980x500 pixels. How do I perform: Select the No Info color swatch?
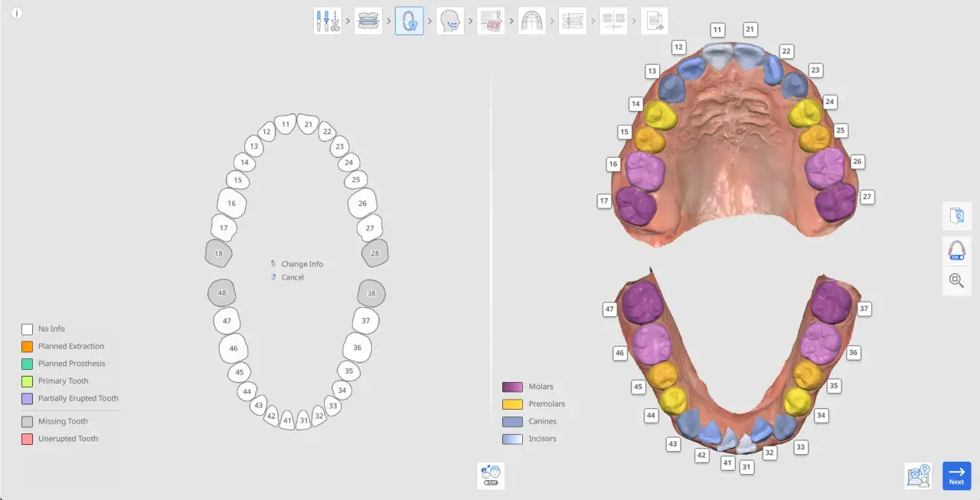(x=27, y=328)
